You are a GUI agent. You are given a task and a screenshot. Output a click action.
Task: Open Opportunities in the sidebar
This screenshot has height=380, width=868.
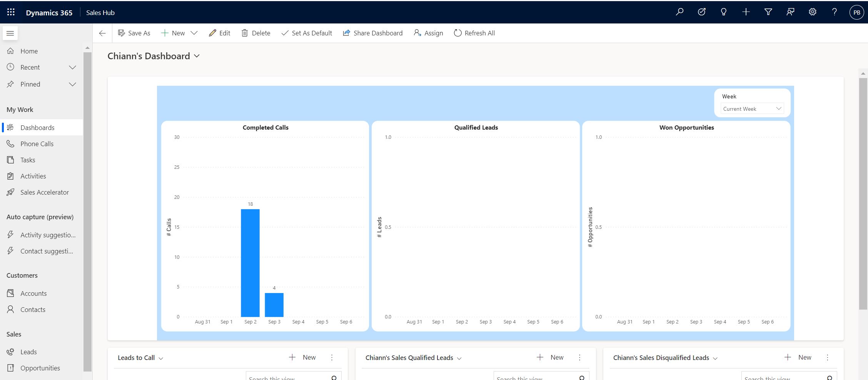click(42, 368)
